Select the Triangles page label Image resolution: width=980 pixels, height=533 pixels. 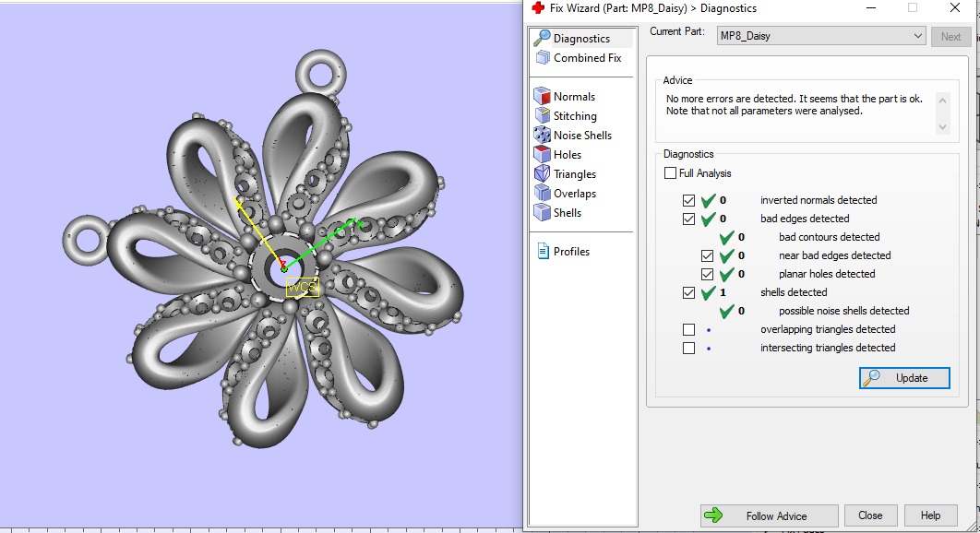pos(575,173)
